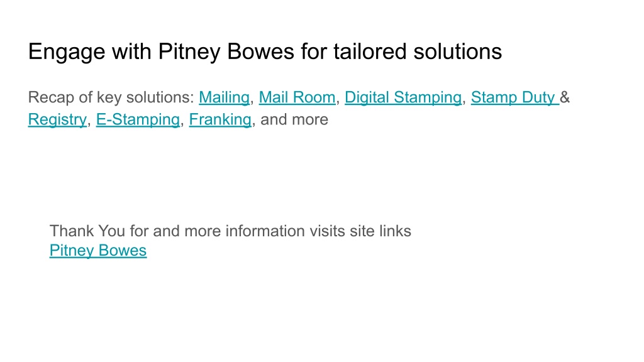Click "tailored solutions" in the heading
The width and height of the screenshot is (644, 362).
[x=418, y=52]
